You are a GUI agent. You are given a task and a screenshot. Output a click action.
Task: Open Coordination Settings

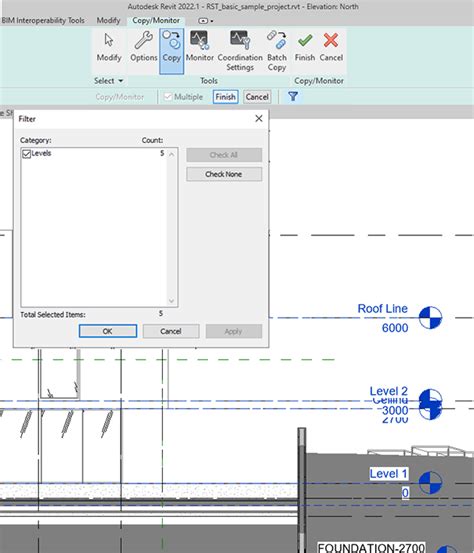click(x=240, y=51)
